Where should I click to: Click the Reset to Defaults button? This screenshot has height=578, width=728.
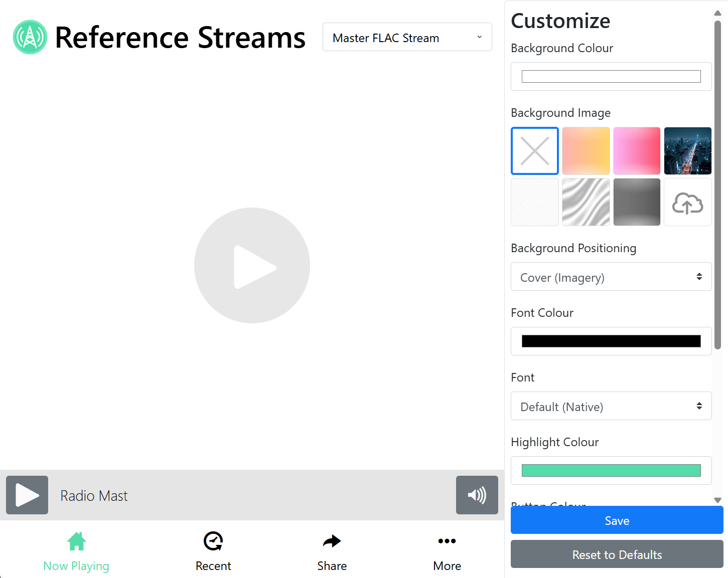pos(617,554)
